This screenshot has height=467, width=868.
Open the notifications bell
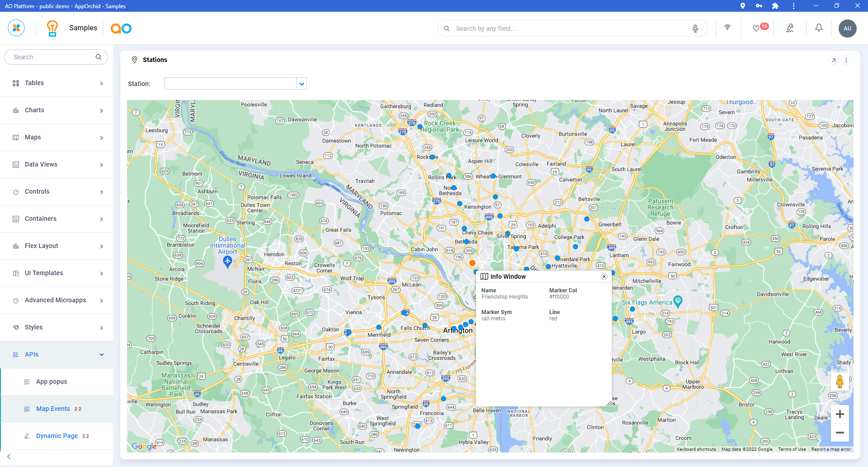[819, 28]
